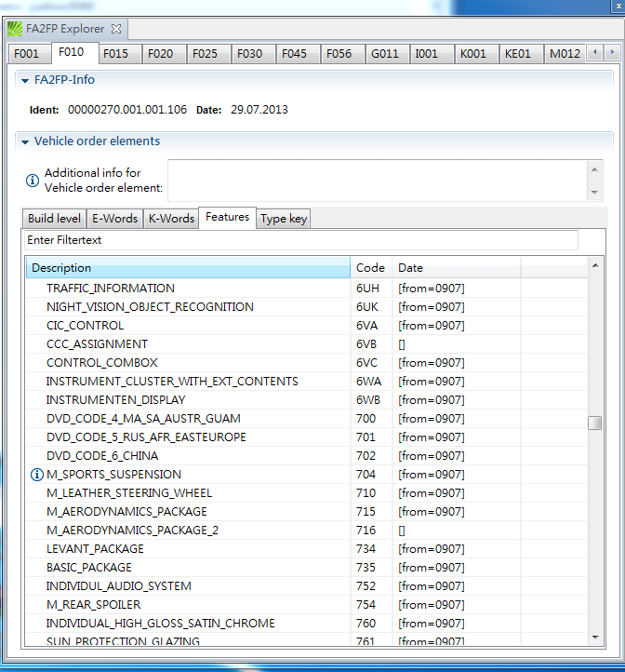
Task: Sort by the Date column header
Action: pos(457,268)
